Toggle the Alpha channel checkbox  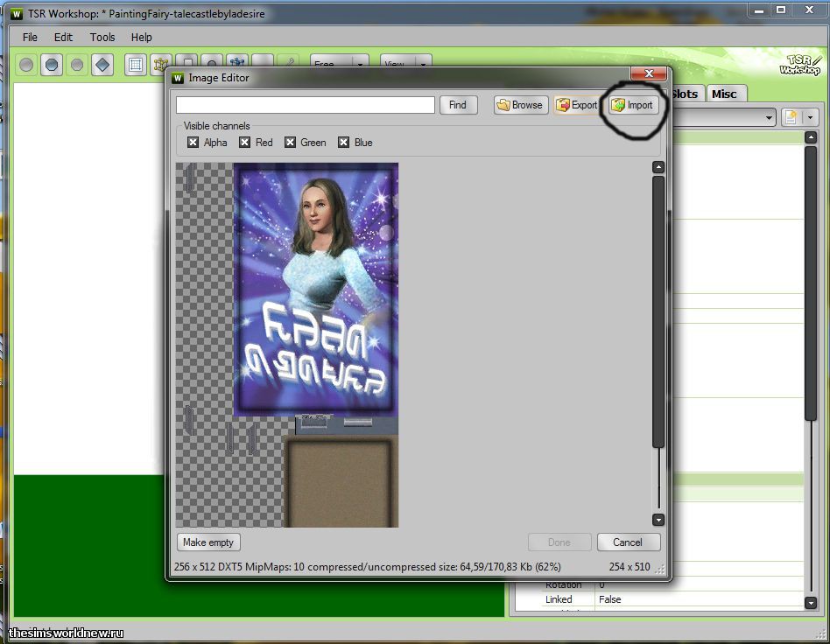coord(193,143)
